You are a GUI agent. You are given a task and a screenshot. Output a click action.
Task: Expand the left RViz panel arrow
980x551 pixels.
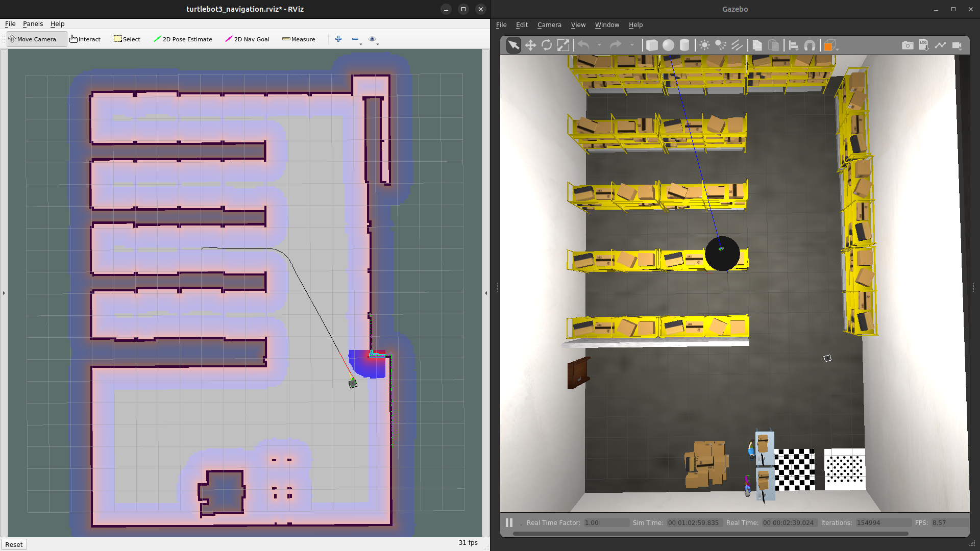point(4,293)
